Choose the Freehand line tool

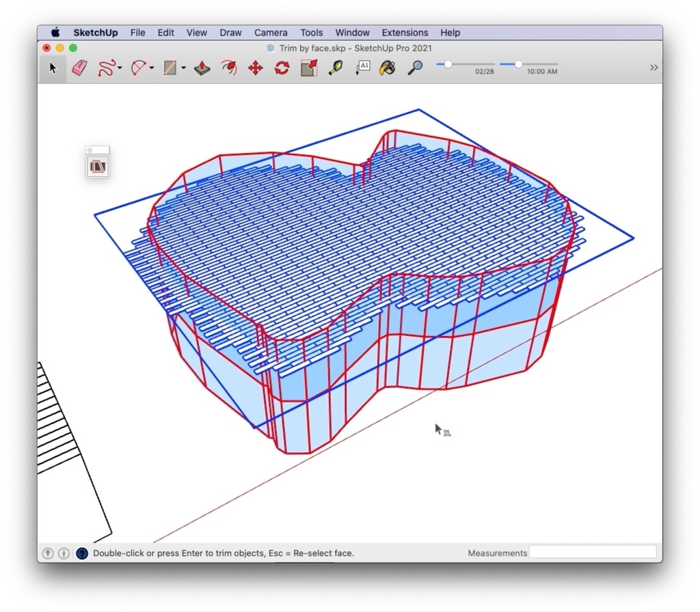coord(107,68)
